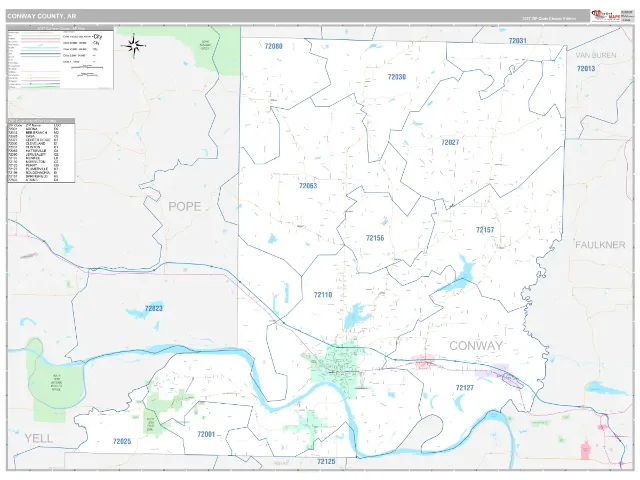The height and width of the screenshot is (480, 640).
Task: Select ZIP code label 72025
Action: pos(122,441)
